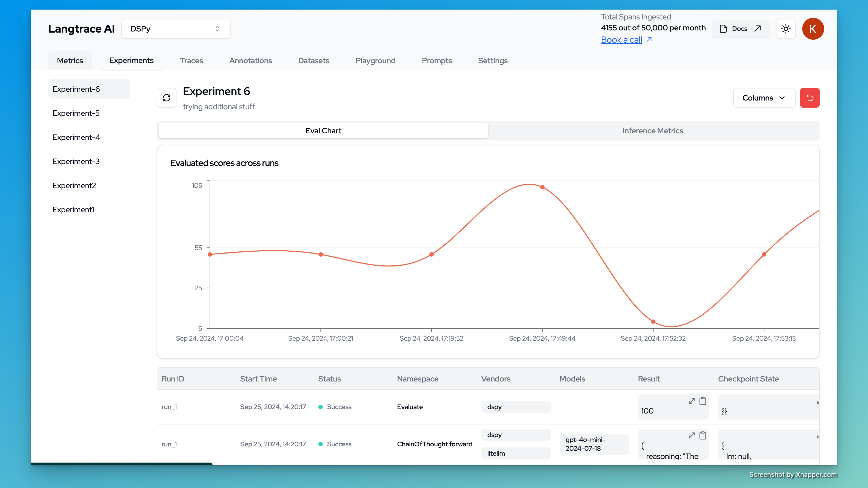
Task: Expand the 100 result cell in first row
Action: tap(692, 401)
